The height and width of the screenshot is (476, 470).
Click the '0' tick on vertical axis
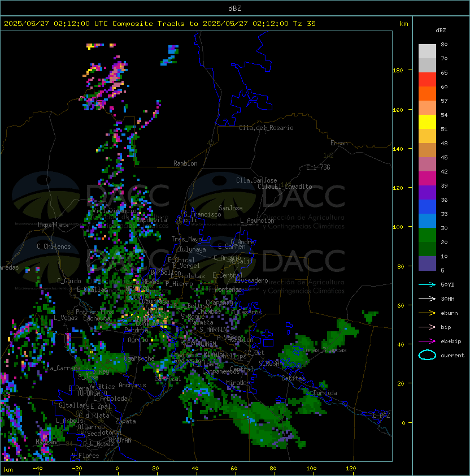[x=403, y=423]
